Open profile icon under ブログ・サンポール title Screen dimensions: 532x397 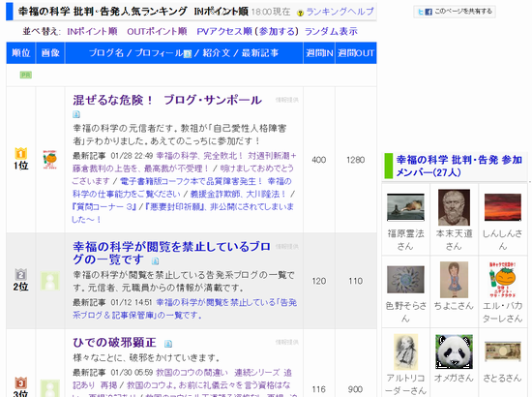click(x=76, y=114)
